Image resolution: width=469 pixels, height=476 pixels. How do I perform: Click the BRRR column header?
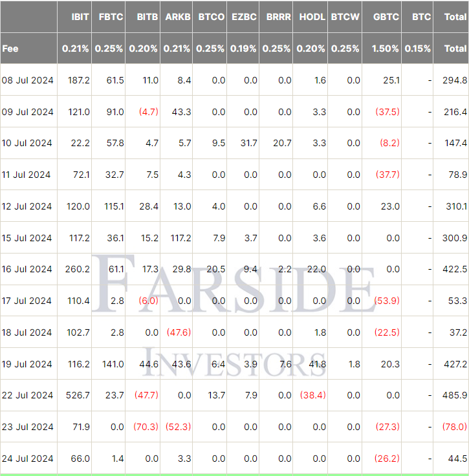tap(278, 17)
